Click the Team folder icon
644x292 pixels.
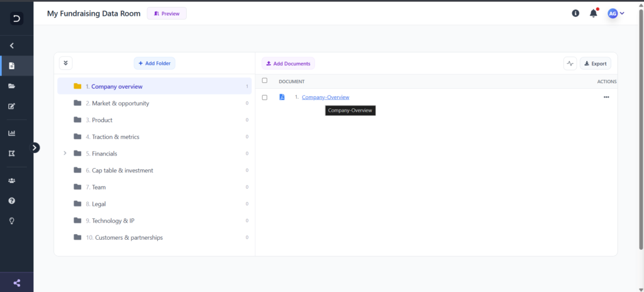tap(77, 187)
